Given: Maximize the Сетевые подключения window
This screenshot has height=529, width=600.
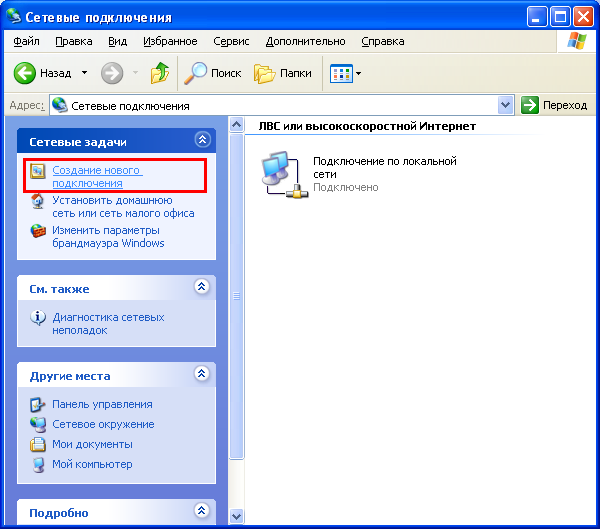Looking at the screenshot, I should coord(560,16).
